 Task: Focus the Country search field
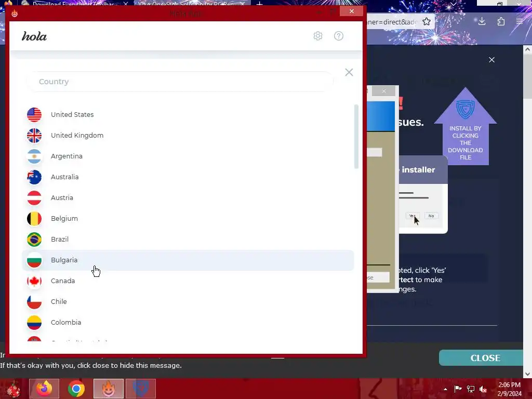[x=180, y=82]
